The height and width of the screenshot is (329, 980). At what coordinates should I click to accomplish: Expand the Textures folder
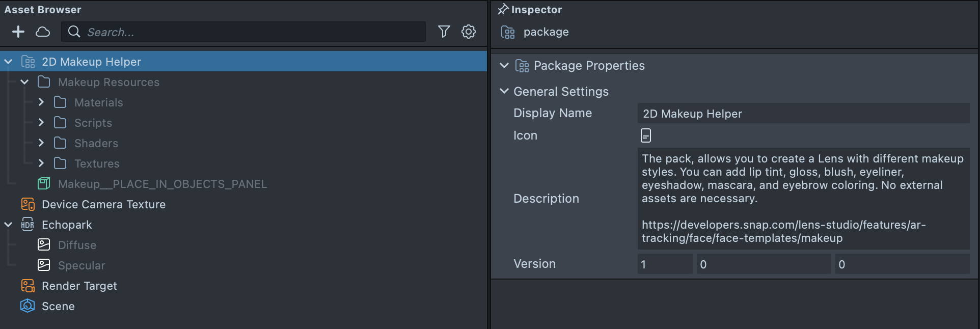pos(41,163)
